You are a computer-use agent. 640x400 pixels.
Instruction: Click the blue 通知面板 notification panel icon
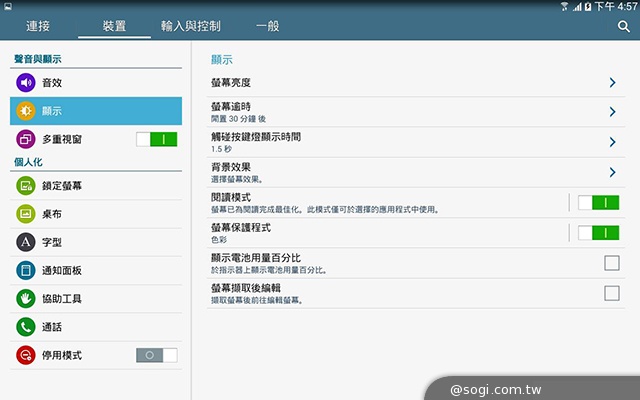tap(26, 270)
